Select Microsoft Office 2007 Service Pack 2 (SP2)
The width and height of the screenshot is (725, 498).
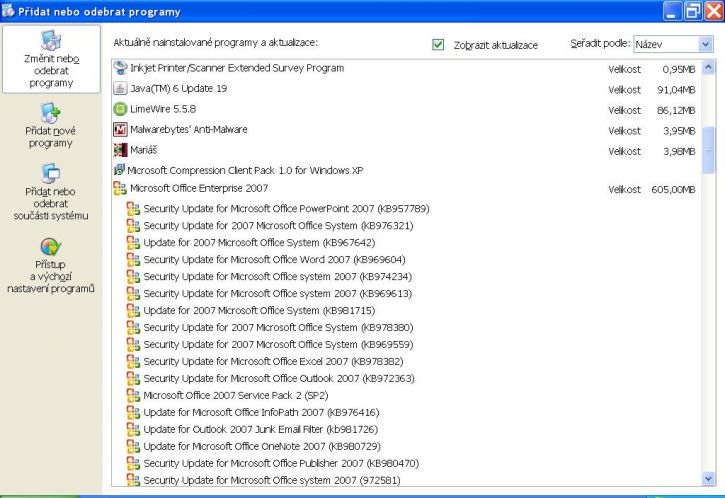coord(236,395)
